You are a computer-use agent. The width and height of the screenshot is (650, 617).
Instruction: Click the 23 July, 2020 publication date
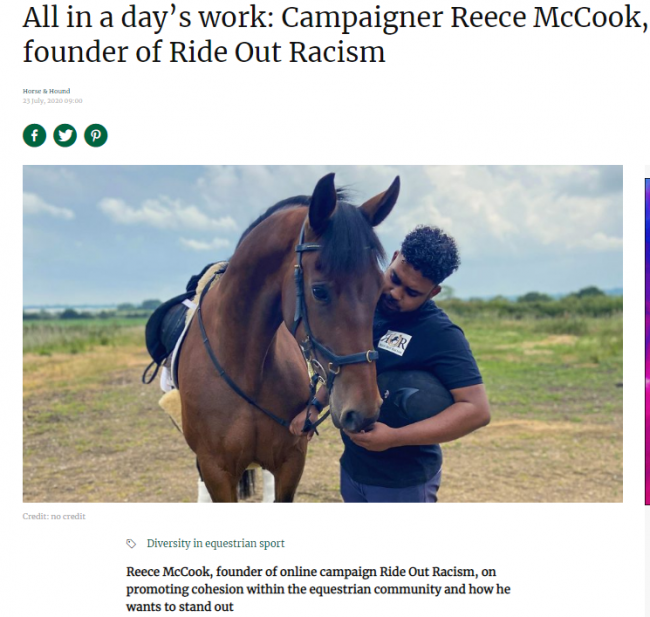click(52, 101)
